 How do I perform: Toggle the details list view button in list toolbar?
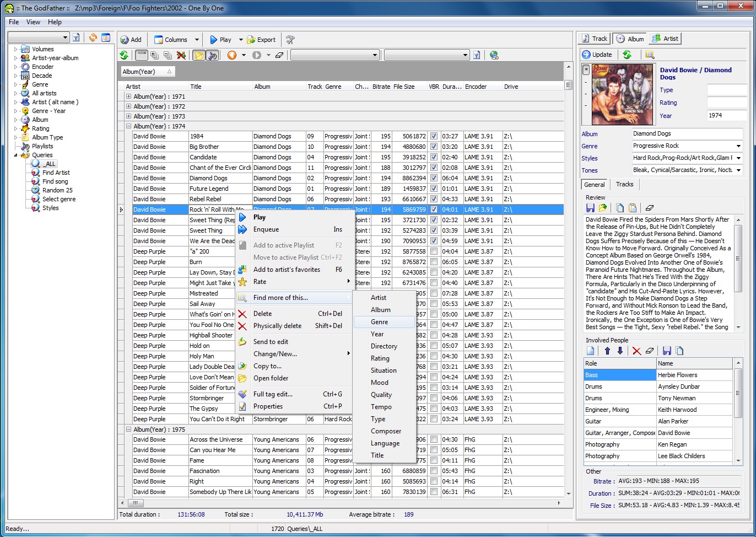click(x=142, y=55)
